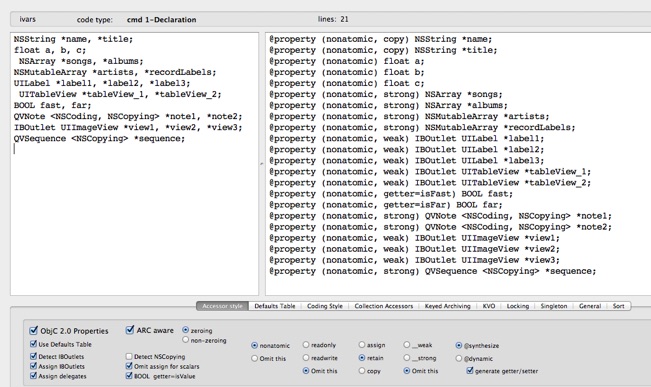Open the Locking tab
Viewport: 651px width, 387px height.
(x=518, y=306)
